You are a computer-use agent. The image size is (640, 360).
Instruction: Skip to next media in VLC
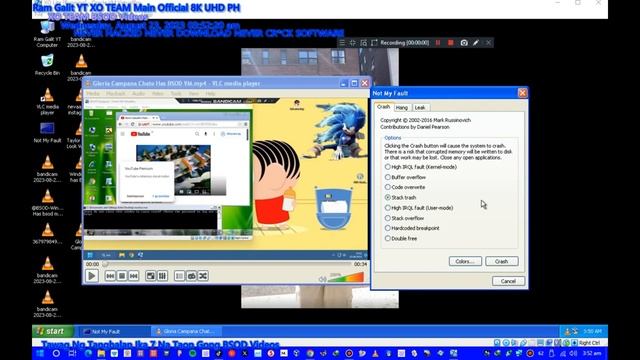[133, 276]
